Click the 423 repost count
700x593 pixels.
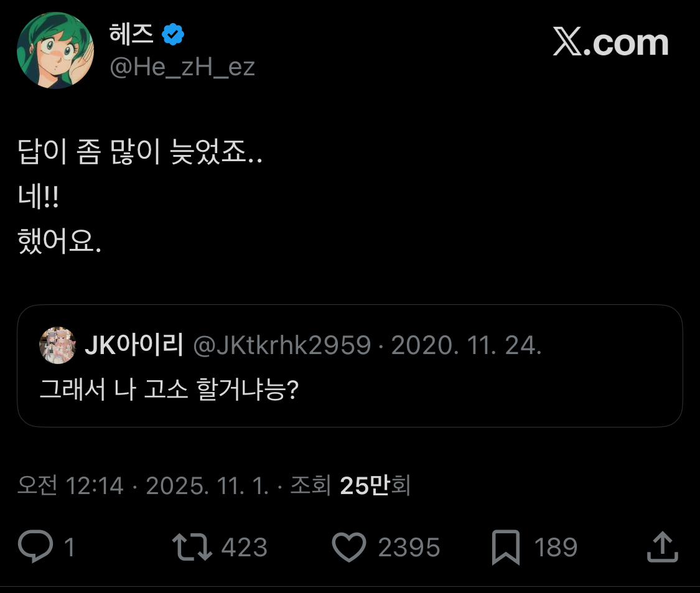(x=245, y=548)
